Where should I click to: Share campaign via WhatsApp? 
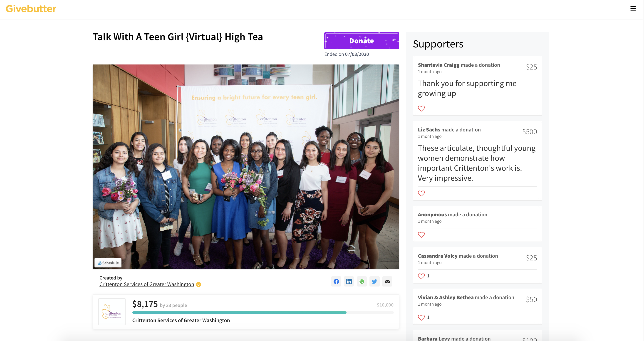[x=362, y=282]
